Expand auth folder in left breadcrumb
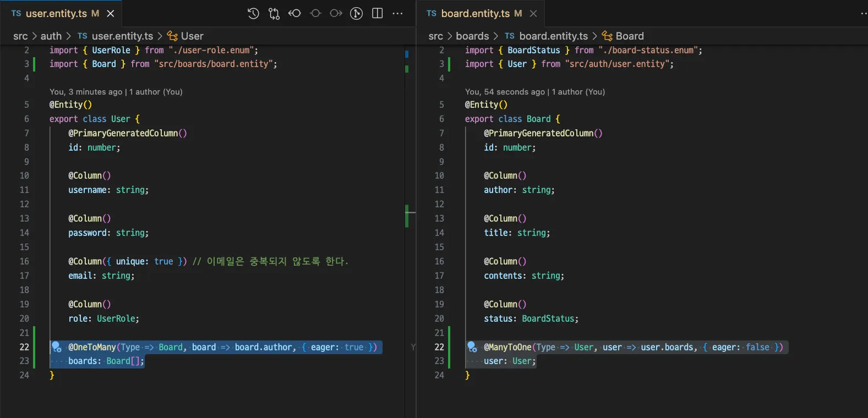Screen dimensions: 868x418 pyautogui.click(x=51, y=36)
